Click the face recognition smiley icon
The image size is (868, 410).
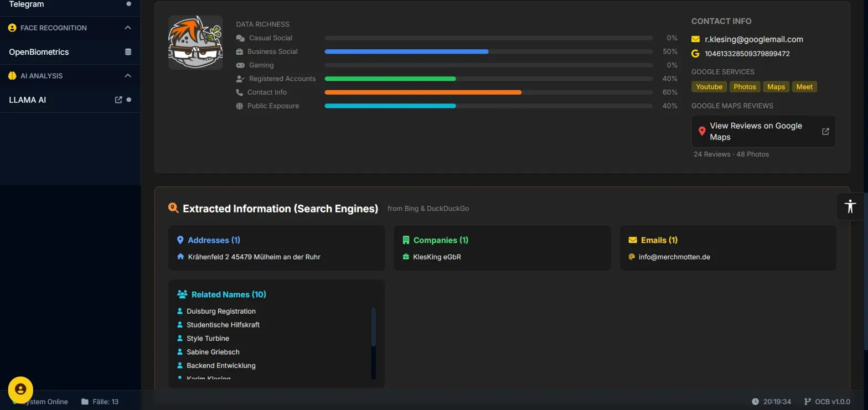pos(12,28)
